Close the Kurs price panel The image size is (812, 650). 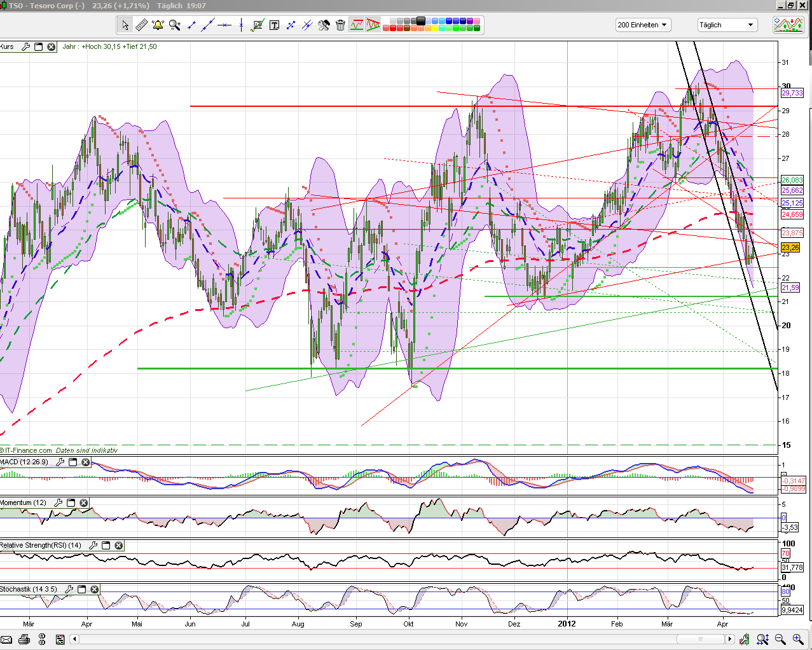click(x=52, y=46)
